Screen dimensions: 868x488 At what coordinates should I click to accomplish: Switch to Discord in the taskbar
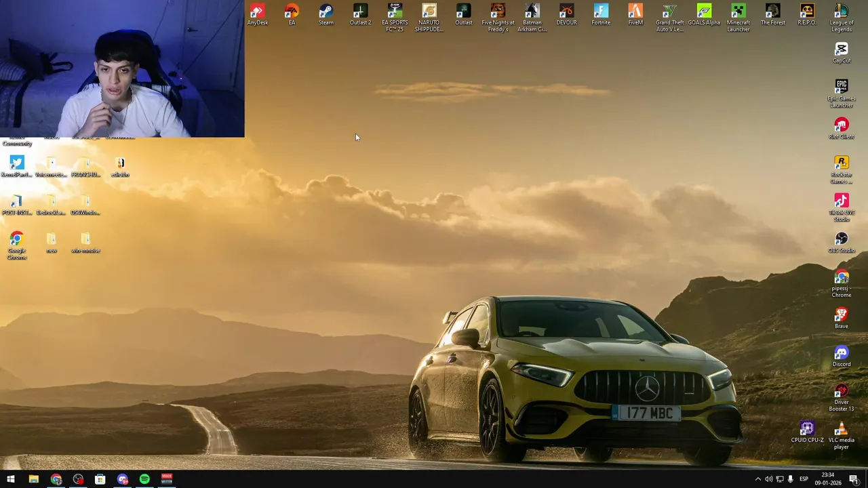pyautogui.click(x=123, y=479)
